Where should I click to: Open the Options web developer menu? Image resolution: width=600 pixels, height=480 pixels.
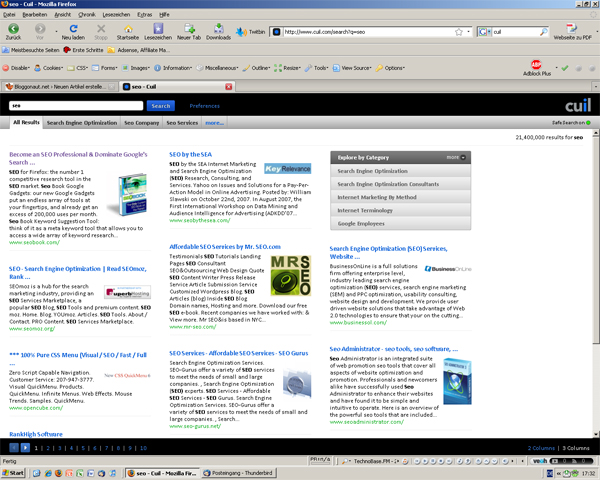tap(390, 68)
